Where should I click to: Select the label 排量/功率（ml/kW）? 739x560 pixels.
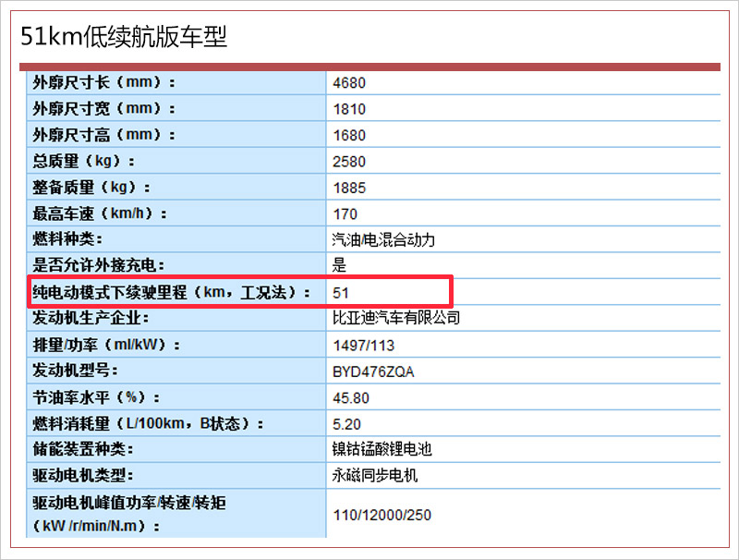[106, 345]
